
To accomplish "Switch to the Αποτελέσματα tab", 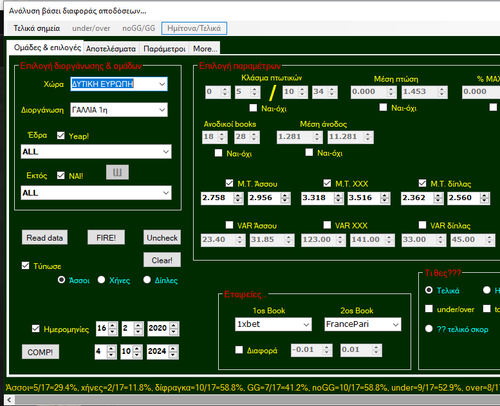I will [x=111, y=49].
